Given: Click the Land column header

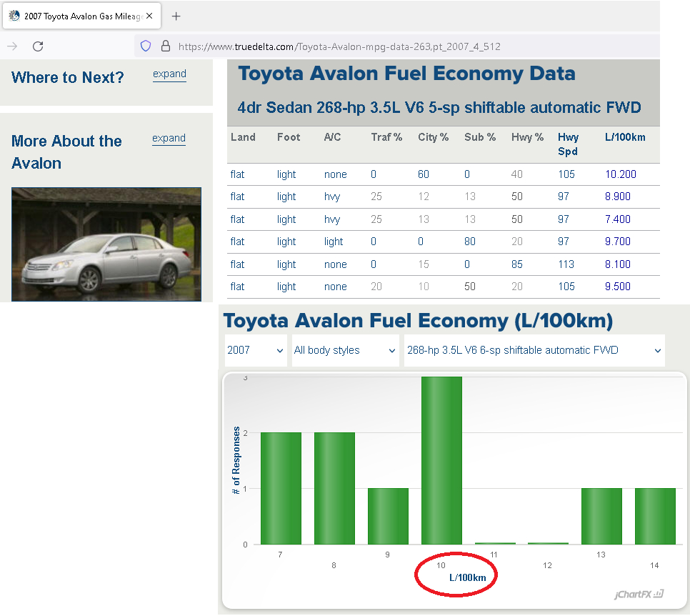Looking at the screenshot, I should point(243,137).
